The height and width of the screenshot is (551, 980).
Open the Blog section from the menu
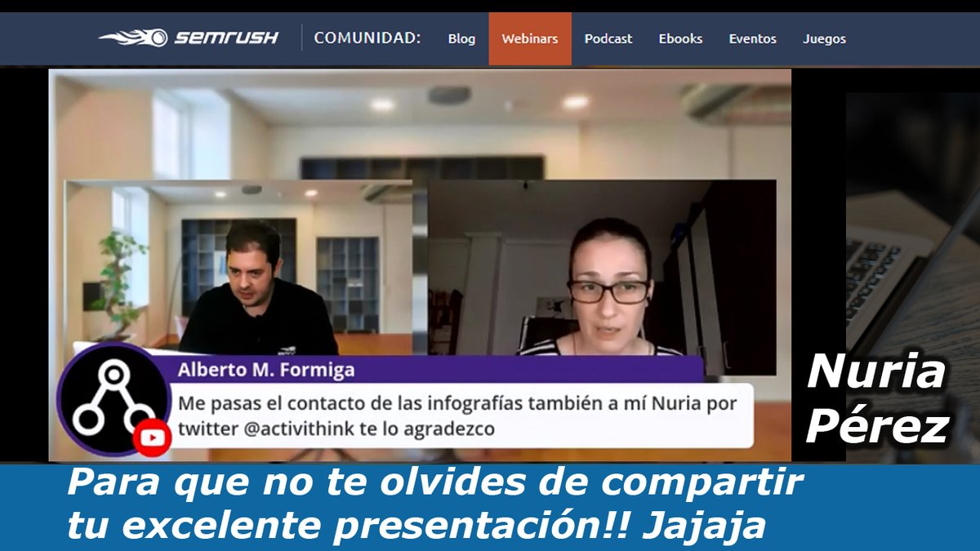pyautogui.click(x=461, y=38)
